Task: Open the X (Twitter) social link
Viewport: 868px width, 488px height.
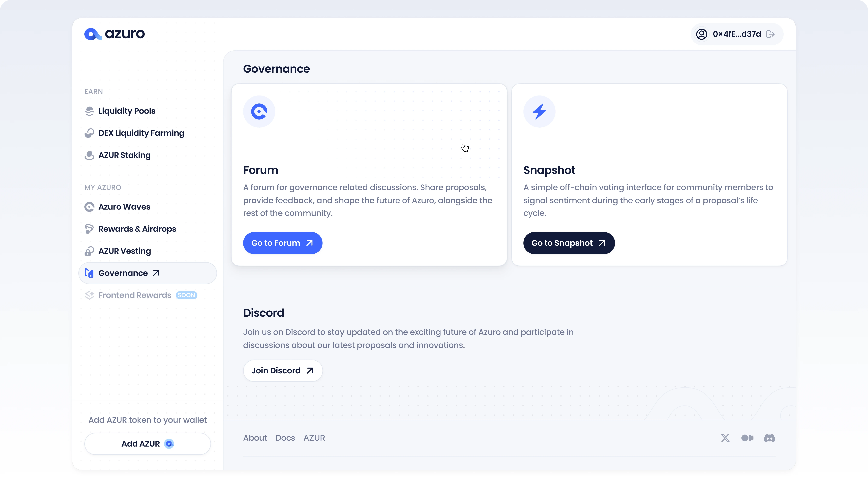Action: pyautogui.click(x=725, y=438)
